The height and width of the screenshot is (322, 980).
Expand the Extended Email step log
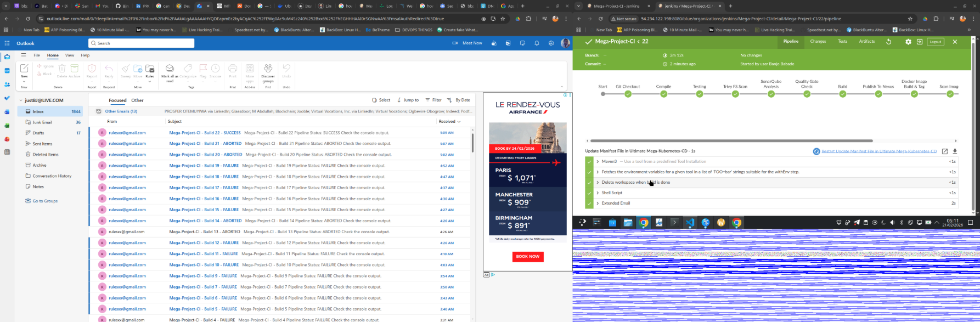598,204
